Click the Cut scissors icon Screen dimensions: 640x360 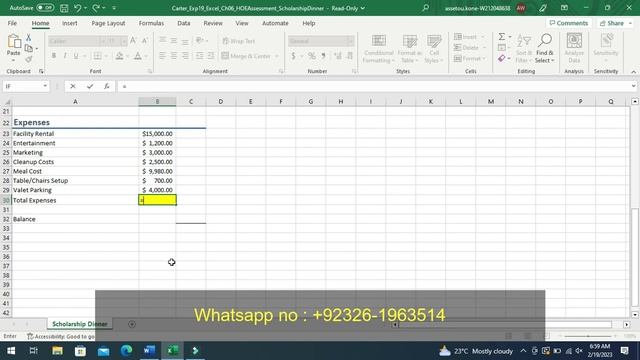(x=29, y=38)
